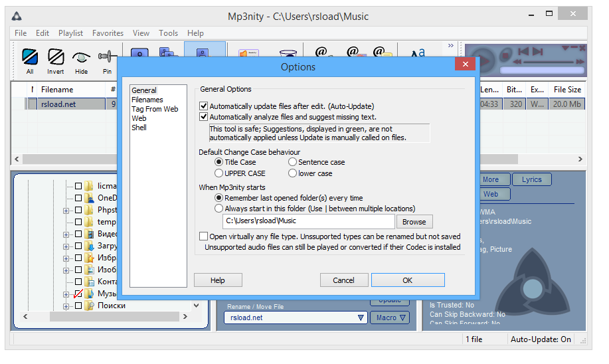
Task: Click OK in the Options dialog
Action: tap(408, 280)
